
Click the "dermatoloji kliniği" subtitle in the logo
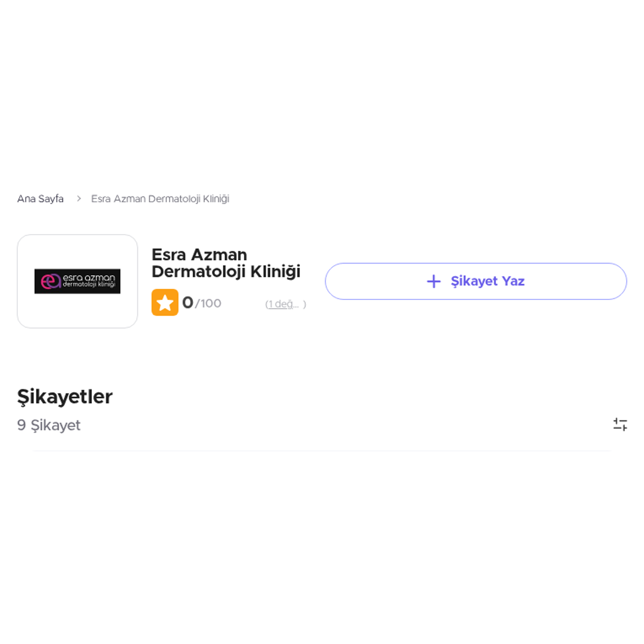[x=89, y=284]
